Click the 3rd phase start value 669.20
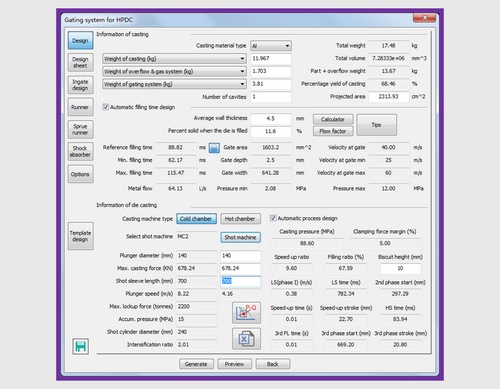This screenshot has width=500, height=389. pyautogui.click(x=346, y=345)
